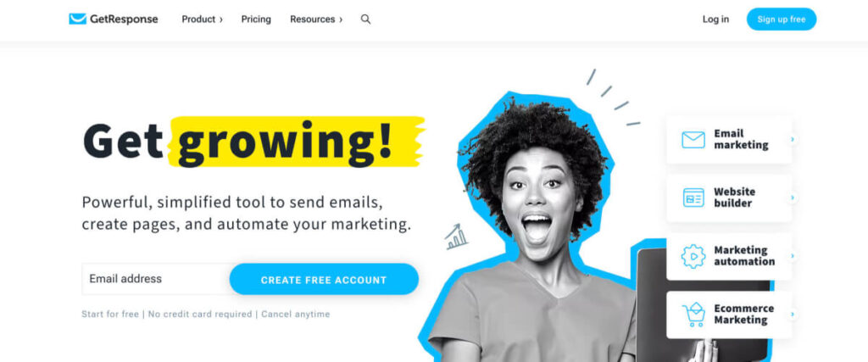The image size is (868, 362).
Task: Click the small growth chart doodle icon
Action: point(455,237)
